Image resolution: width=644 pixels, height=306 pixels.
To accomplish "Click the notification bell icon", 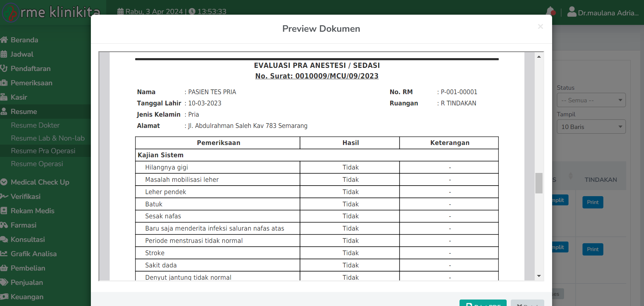I will point(550,12).
